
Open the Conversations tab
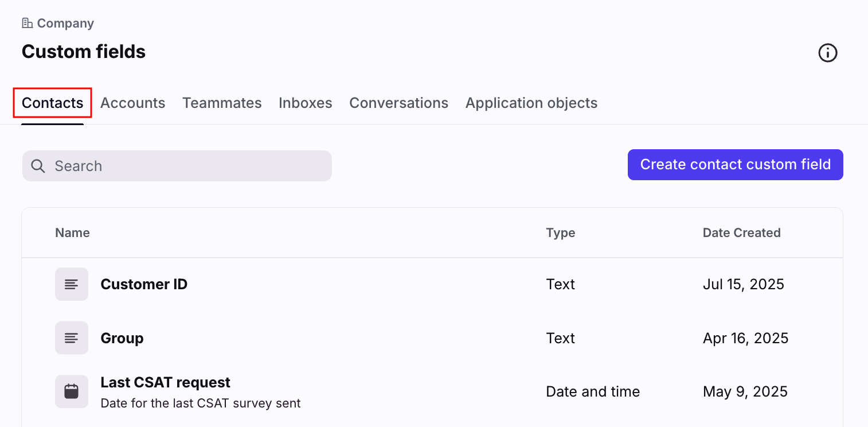coord(398,103)
